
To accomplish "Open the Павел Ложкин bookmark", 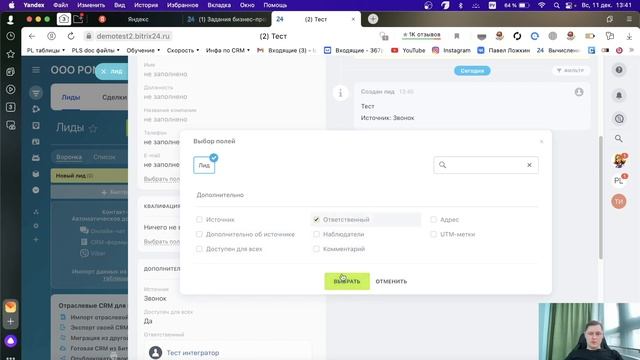I will [504, 50].
